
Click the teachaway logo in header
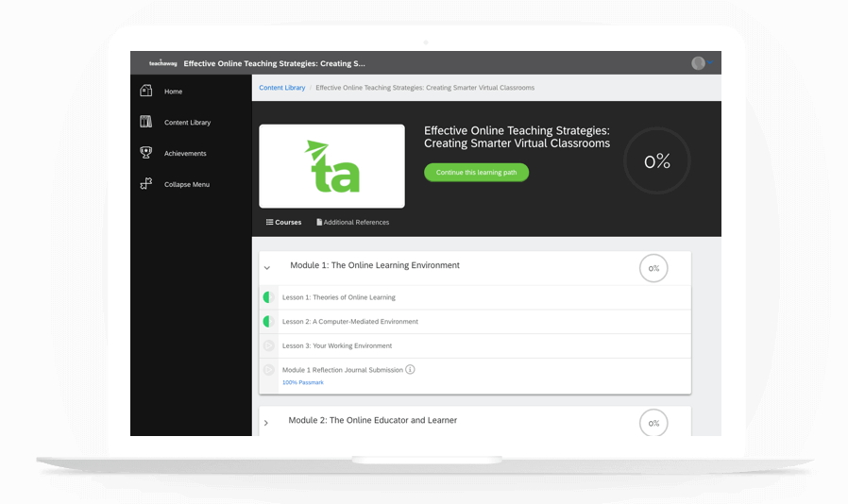162,63
